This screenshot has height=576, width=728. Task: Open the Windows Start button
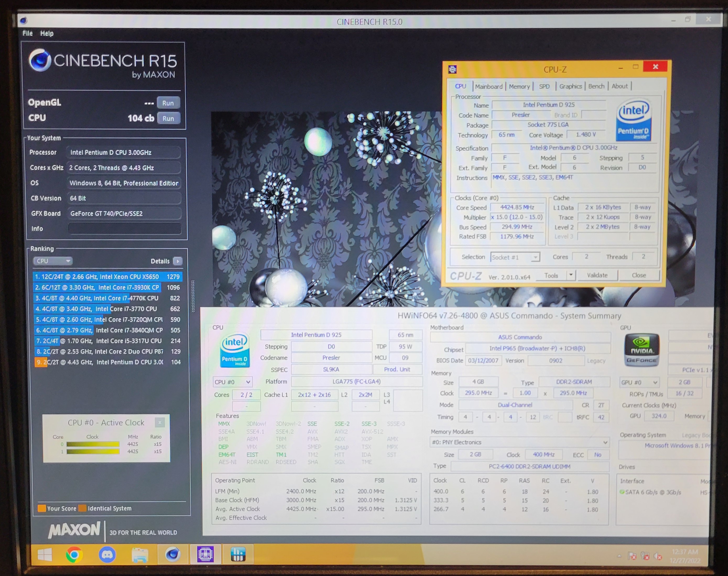point(45,555)
